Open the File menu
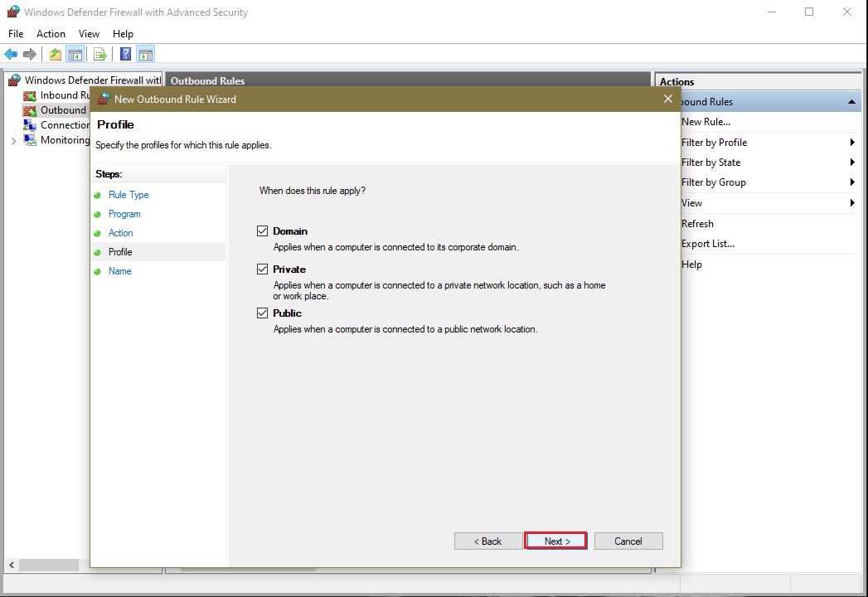 point(16,34)
